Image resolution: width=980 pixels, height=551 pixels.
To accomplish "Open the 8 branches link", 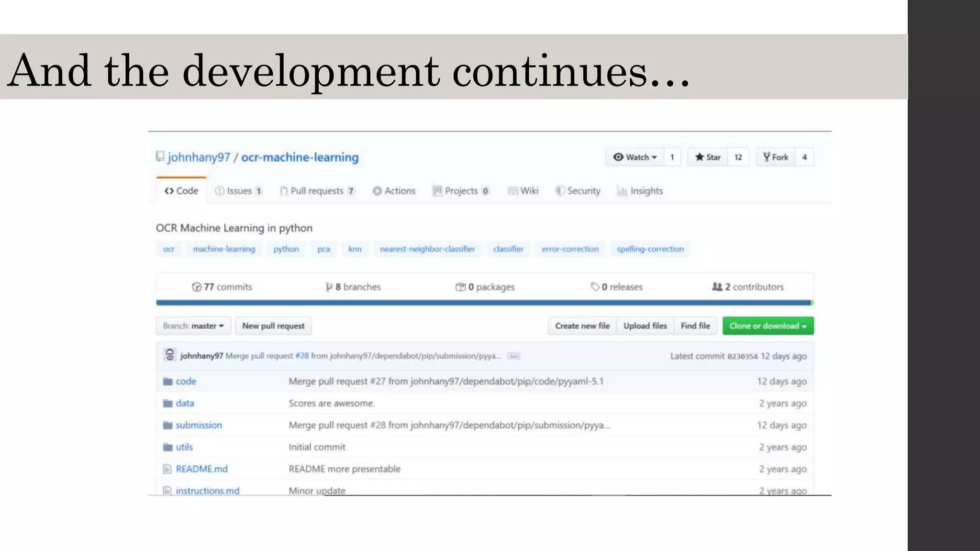I will click(353, 287).
